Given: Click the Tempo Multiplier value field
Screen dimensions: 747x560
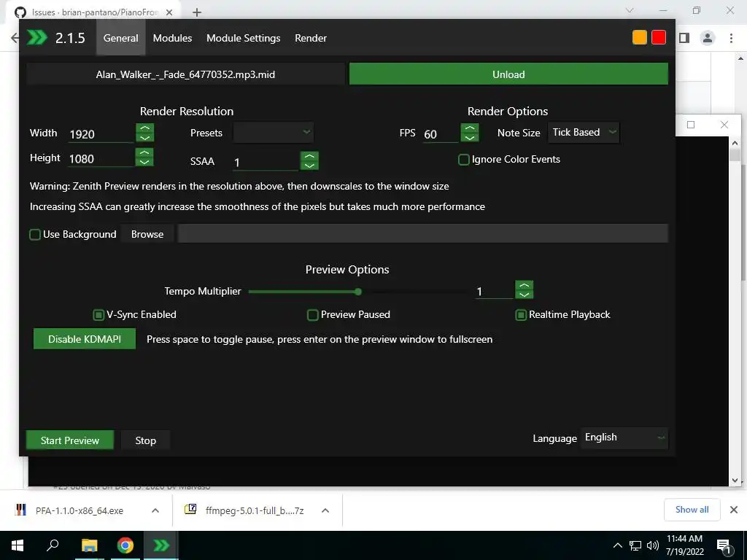Looking at the screenshot, I should tap(494, 292).
